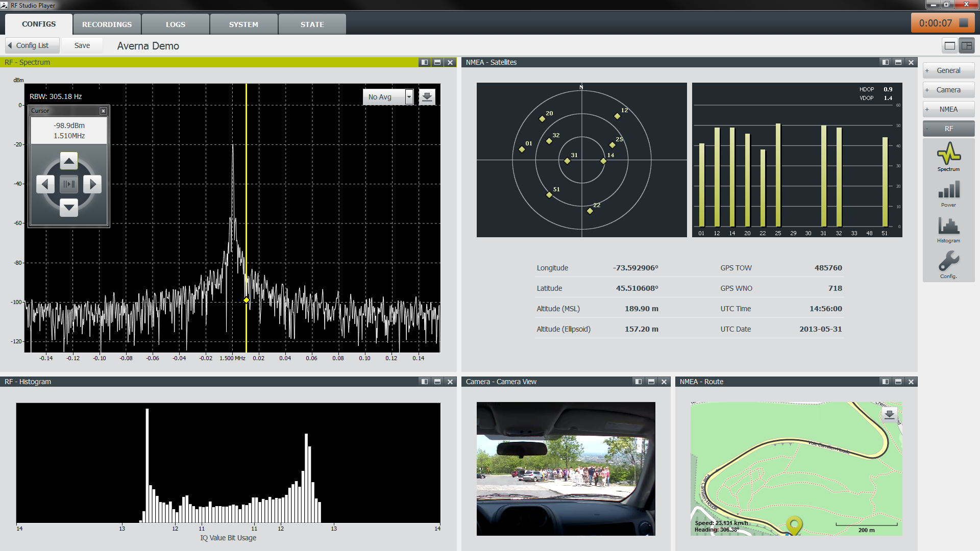Switch to single panel layout view
Image resolution: width=980 pixels, height=551 pixels.
click(950, 46)
